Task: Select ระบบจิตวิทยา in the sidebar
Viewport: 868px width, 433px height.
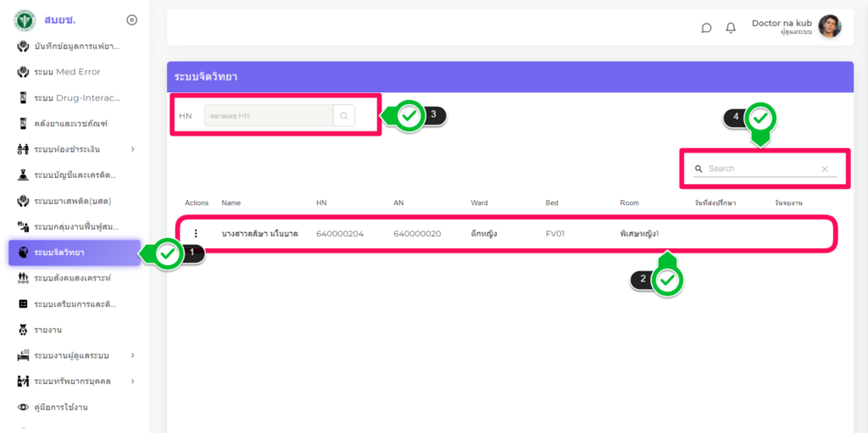Action: 59,253
